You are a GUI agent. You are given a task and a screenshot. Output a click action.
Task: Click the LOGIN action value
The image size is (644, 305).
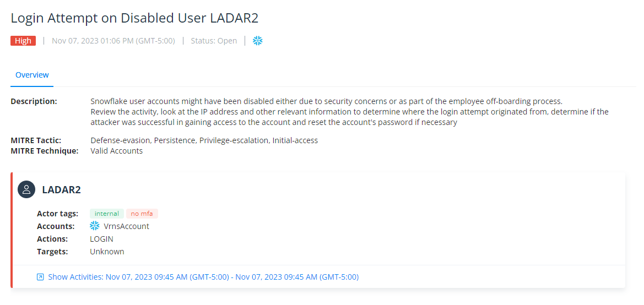pos(101,239)
